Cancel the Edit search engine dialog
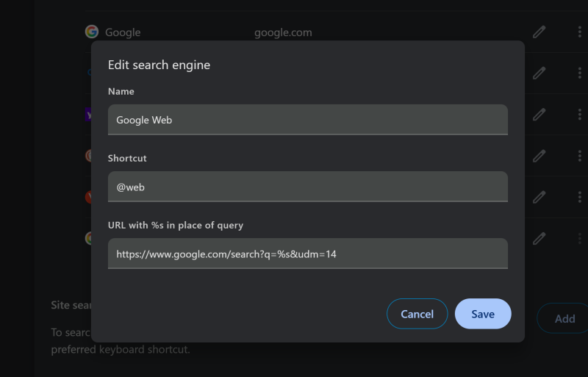Viewport: 588px width, 377px height. click(x=417, y=314)
